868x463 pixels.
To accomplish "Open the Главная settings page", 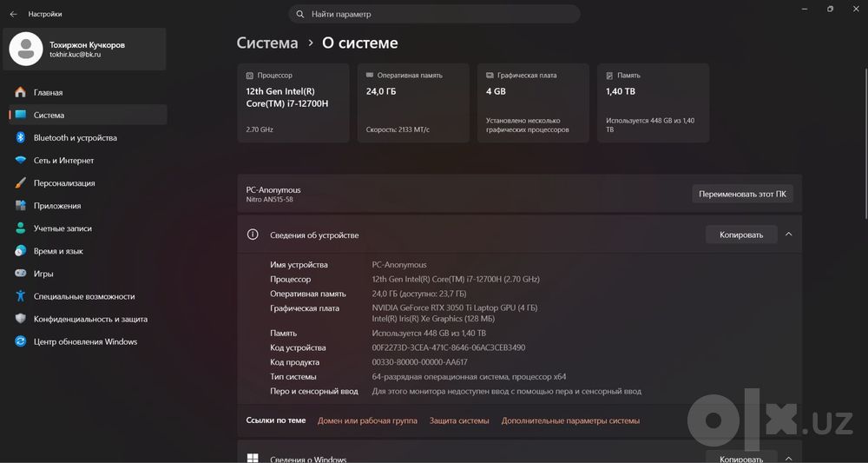I will pos(88,92).
